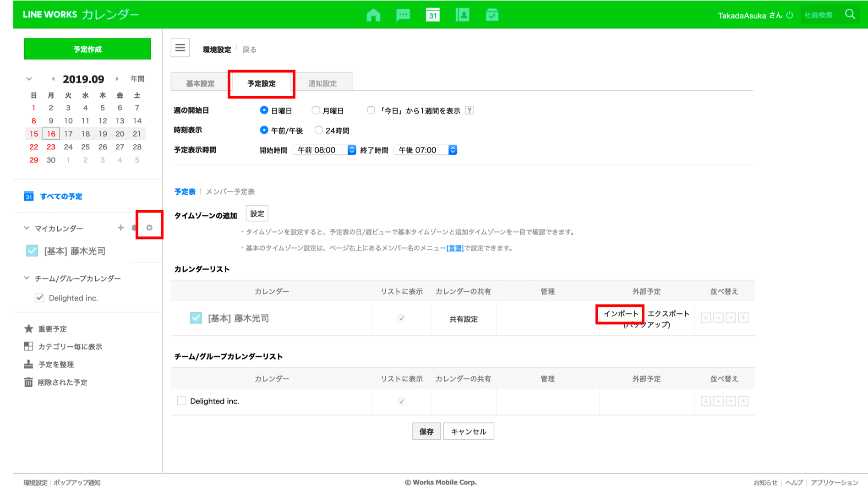Click the インポート link
Screen dimensions: 868x491
point(621,314)
